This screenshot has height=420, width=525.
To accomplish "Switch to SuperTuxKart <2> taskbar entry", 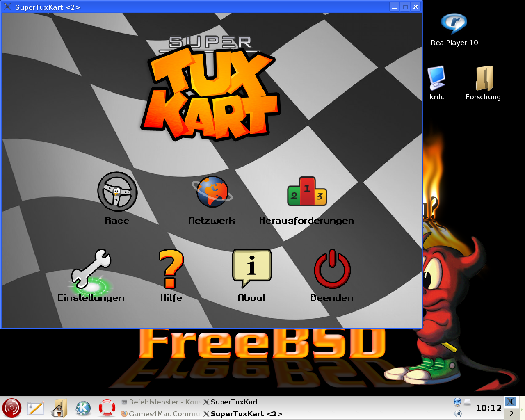I will (243, 414).
